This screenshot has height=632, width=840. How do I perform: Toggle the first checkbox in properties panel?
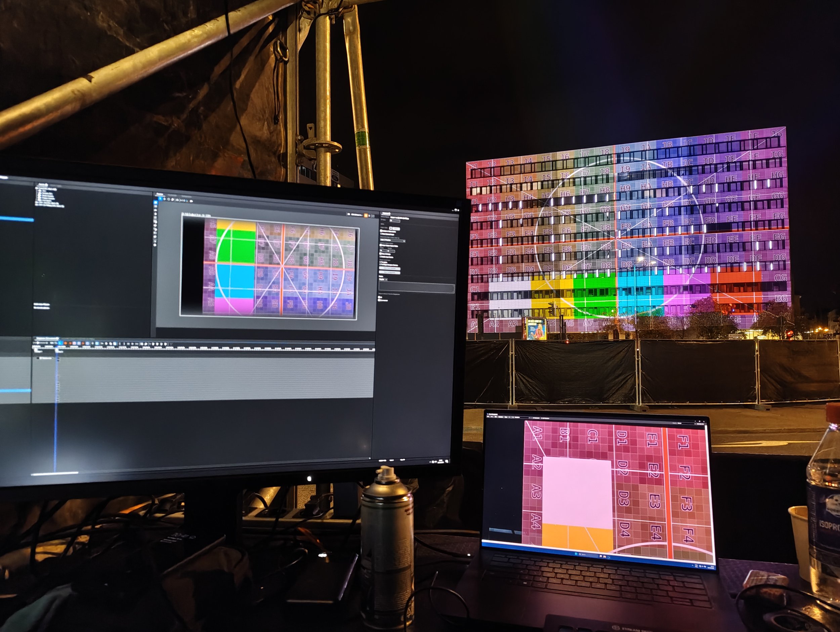tap(381, 231)
